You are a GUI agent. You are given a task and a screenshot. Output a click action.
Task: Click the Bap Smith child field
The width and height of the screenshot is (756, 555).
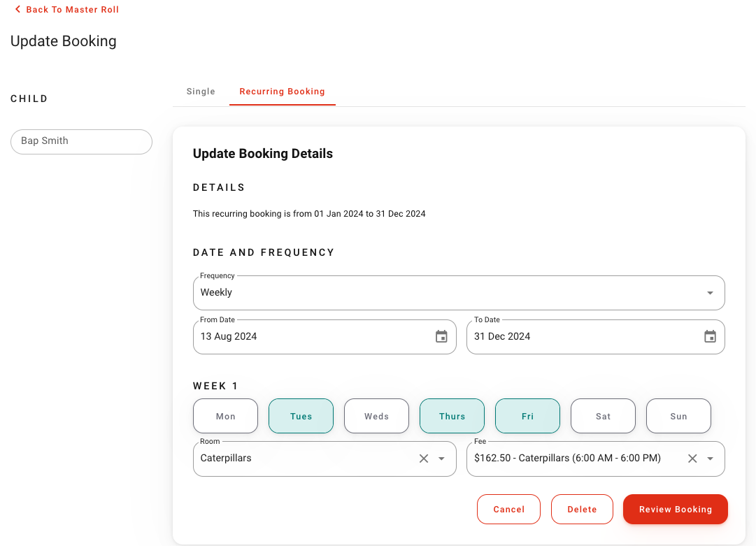[x=81, y=141]
